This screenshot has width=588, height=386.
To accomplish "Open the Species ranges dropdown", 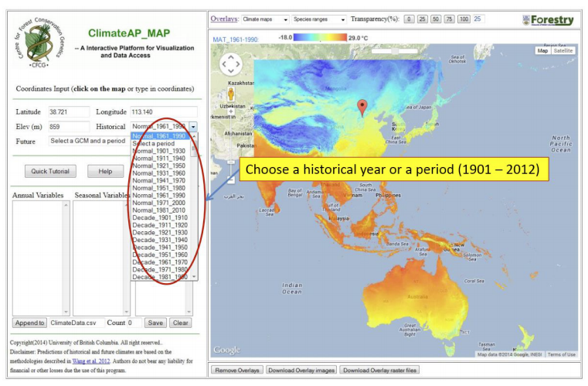I will coord(319,19).
